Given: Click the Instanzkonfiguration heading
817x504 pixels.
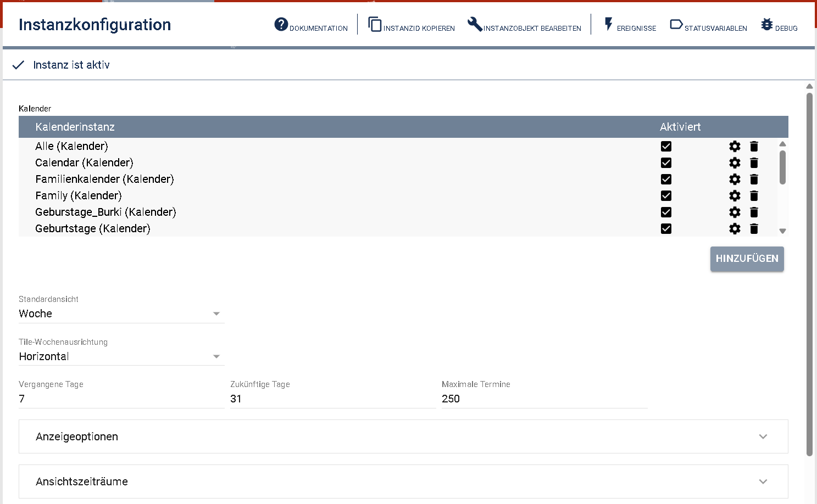Looking at the screenshot, I should (95, 25).
